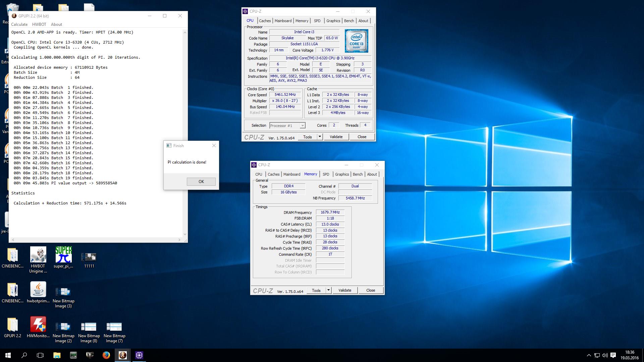
Task: Click GPUPI horizontal scrollbar right arrow
Action: [179, 240]
